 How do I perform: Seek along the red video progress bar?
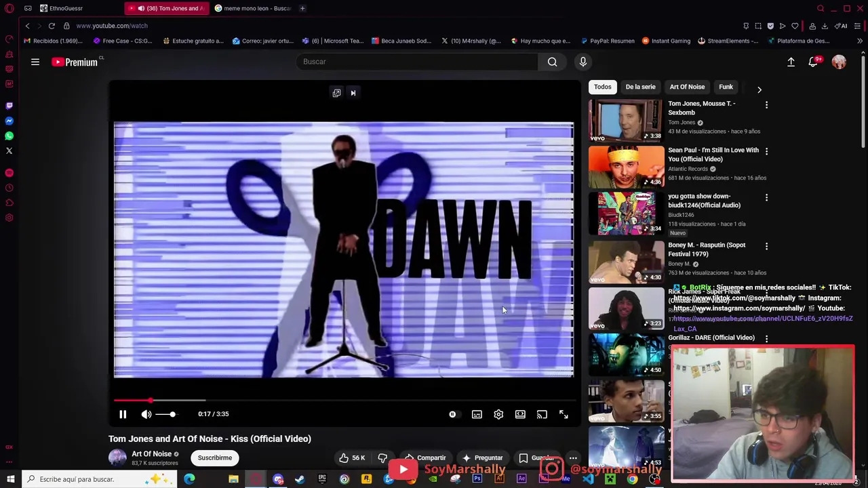pos(343,401)
